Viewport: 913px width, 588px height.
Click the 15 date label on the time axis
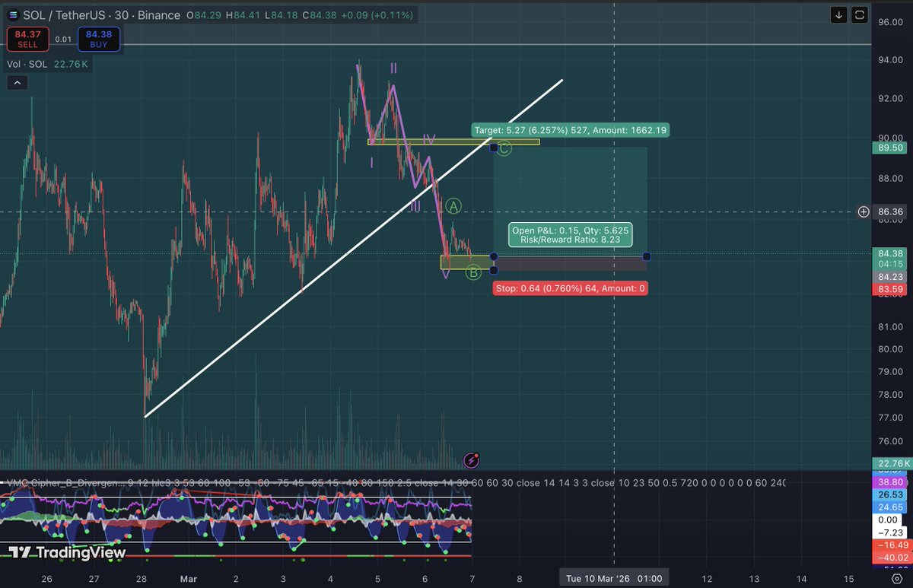click(848, 578)
